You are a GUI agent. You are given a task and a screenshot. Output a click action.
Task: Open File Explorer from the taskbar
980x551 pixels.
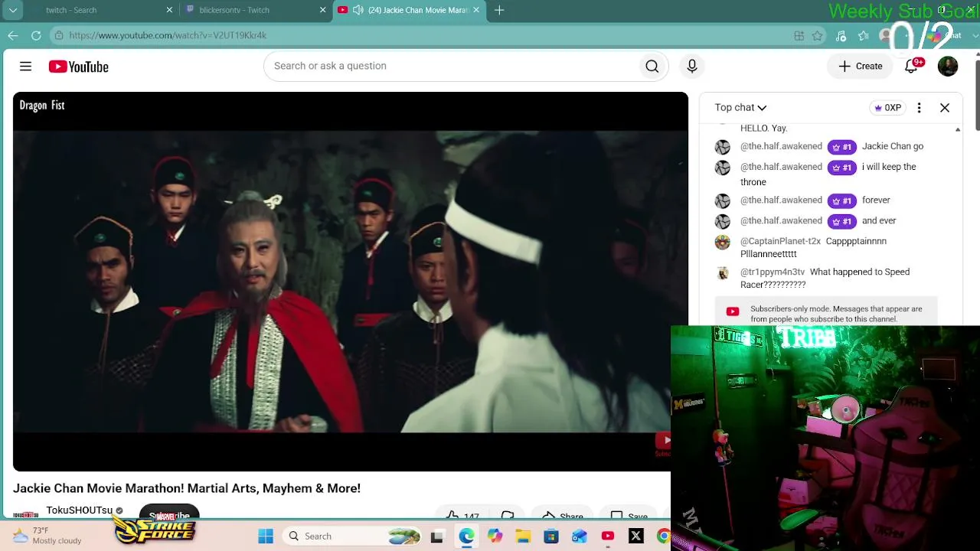(x=523, y=536)
